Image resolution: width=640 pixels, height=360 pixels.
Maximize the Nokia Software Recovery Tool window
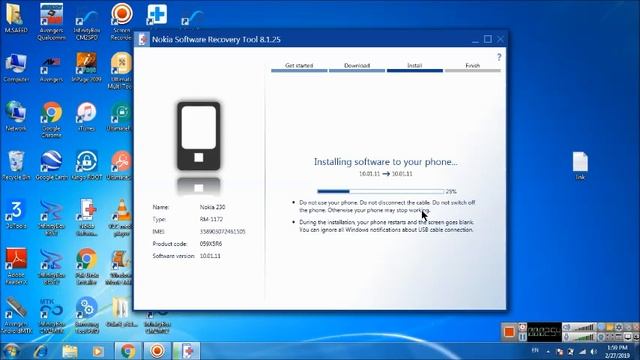(488, 39)
